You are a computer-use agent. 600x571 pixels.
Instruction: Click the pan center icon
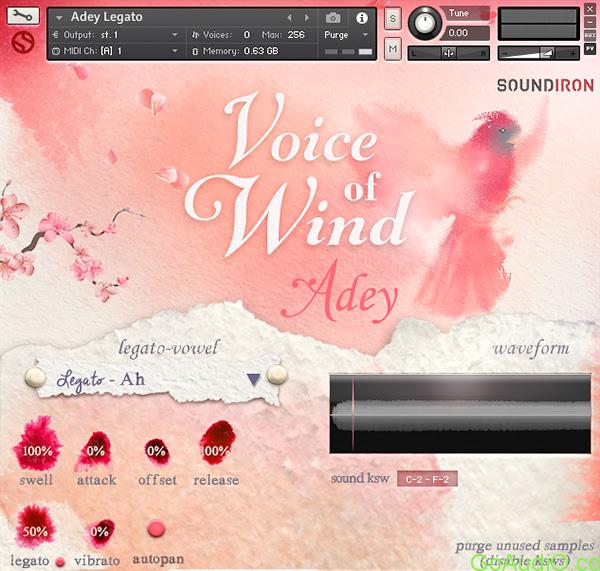448,53
